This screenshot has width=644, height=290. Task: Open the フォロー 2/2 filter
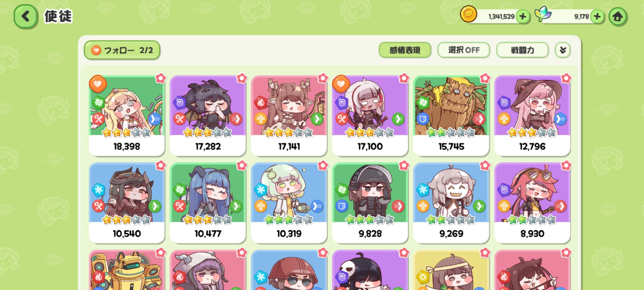tap(122, 50)
